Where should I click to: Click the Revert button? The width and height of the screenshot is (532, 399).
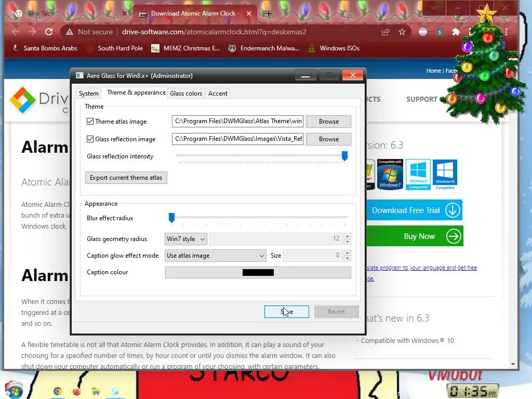point(336,312)
